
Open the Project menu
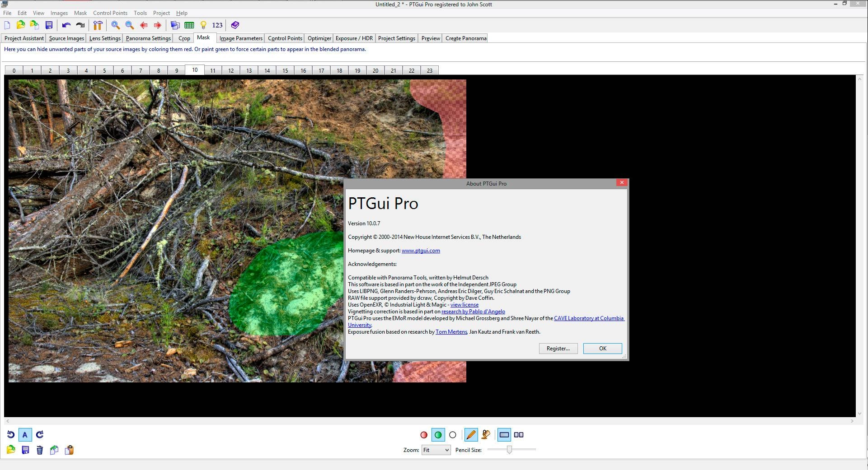coord(161,13)
